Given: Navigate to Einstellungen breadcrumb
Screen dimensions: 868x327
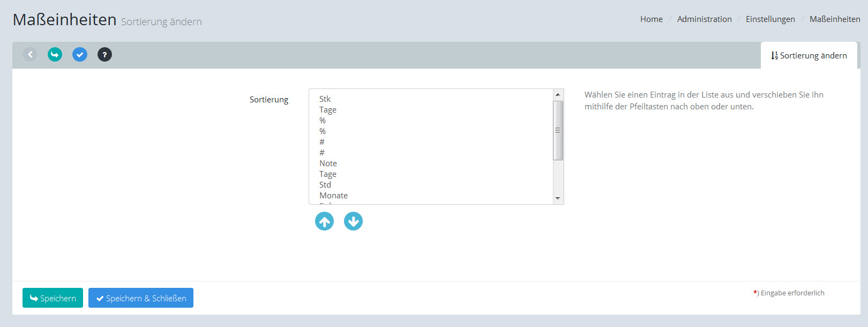Looking at the screenshot, I should click(770, 19).
